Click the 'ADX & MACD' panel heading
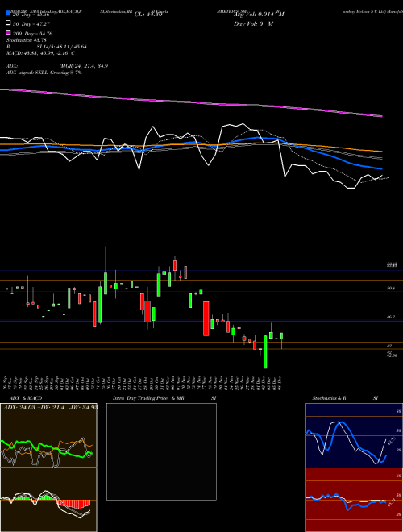The image size is (403, 532). point(26,398)
